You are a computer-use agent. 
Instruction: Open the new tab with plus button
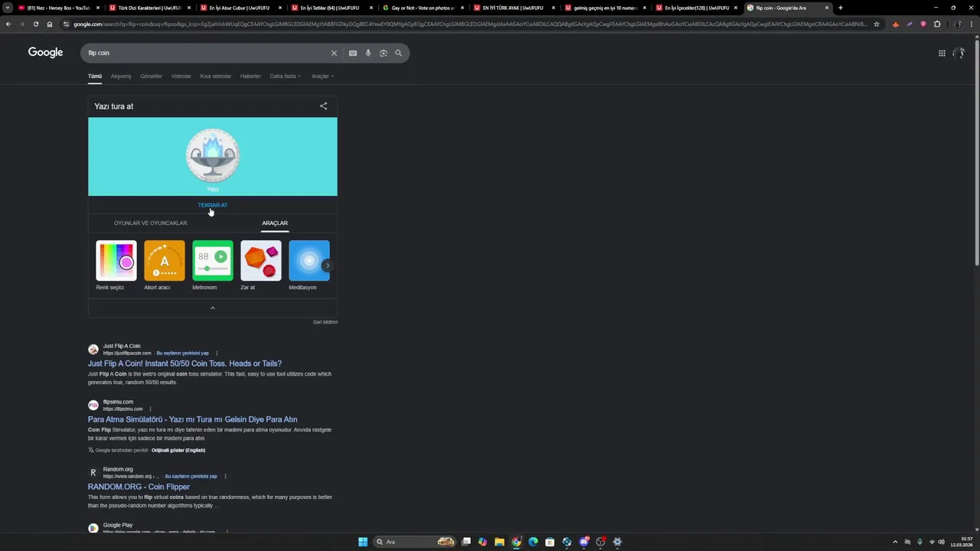tap(840, 8)
